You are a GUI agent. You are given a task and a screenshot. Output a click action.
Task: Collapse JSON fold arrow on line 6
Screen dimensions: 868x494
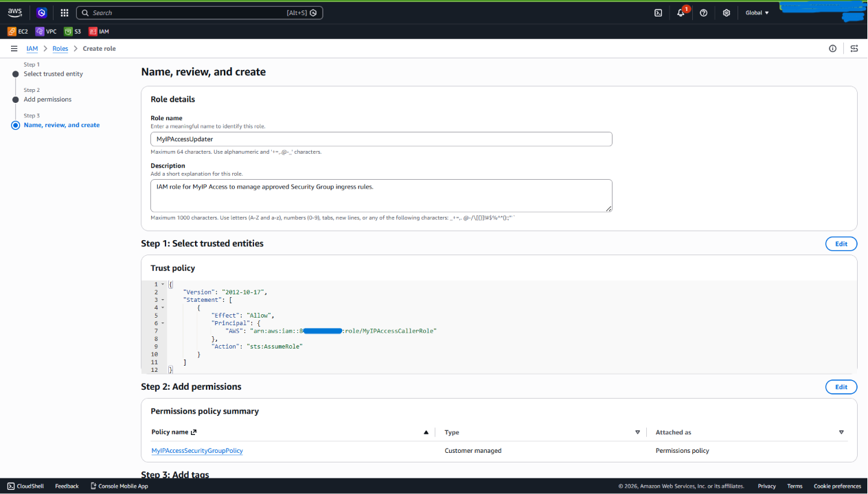[x=163, y=323]
